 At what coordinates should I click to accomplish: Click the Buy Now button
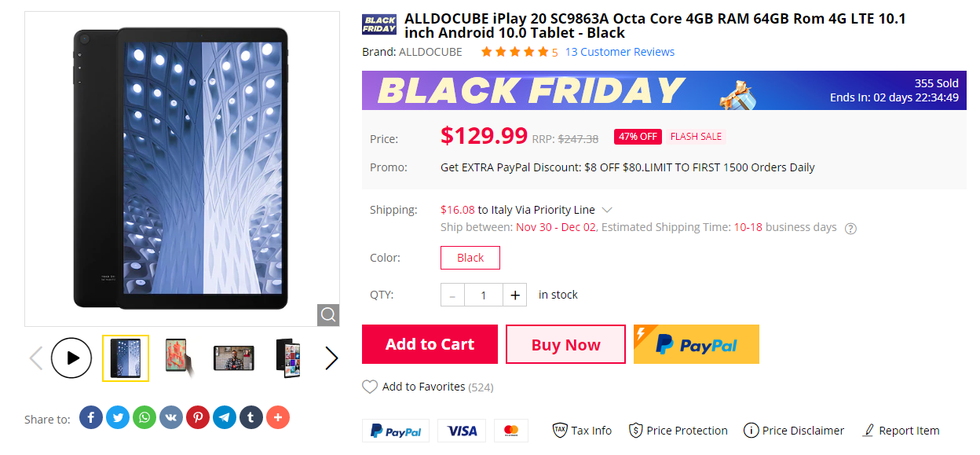point(565,344)
